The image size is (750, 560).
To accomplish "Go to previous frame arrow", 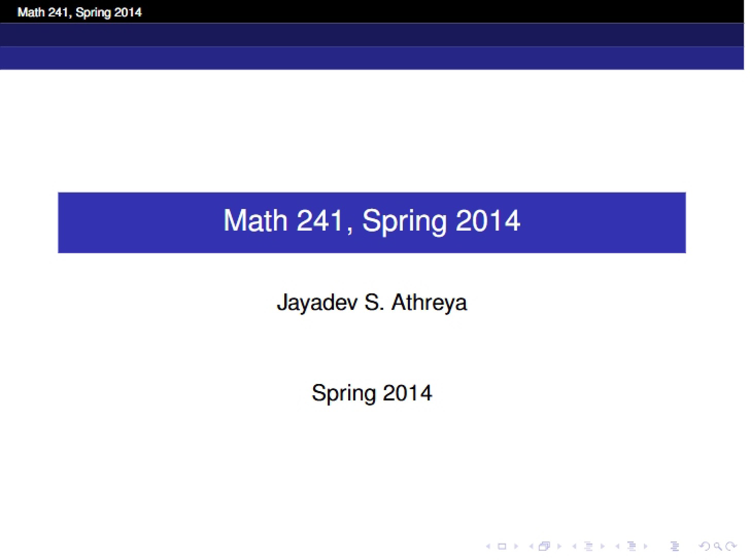I will click(x=532, y=547).
